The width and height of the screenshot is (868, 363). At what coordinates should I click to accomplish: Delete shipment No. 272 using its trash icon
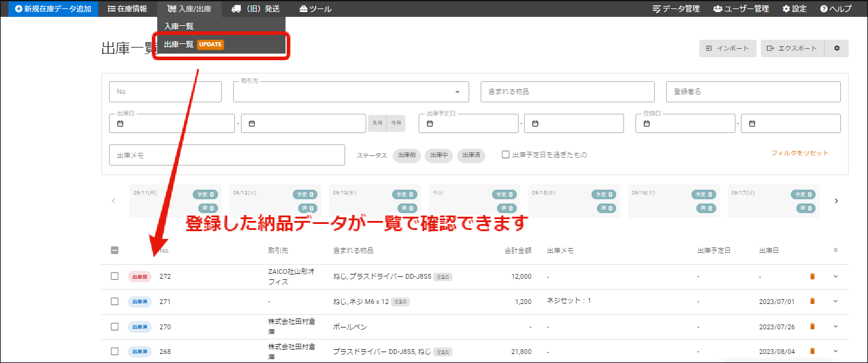pyautogui.click(x=812, y=276)
